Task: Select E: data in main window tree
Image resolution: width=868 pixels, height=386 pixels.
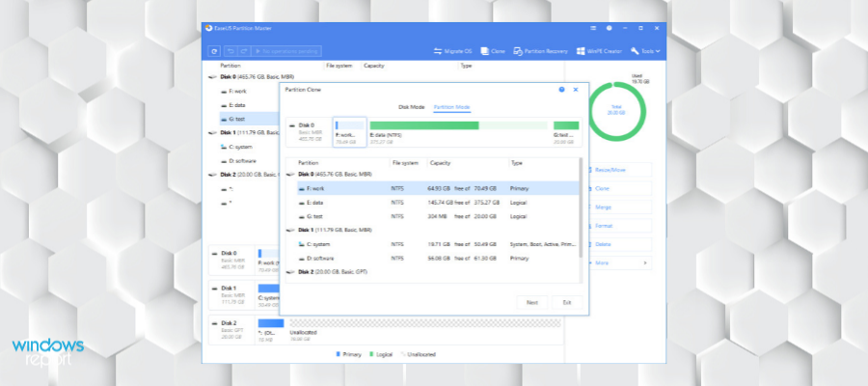Action: (x=236, y=105)
